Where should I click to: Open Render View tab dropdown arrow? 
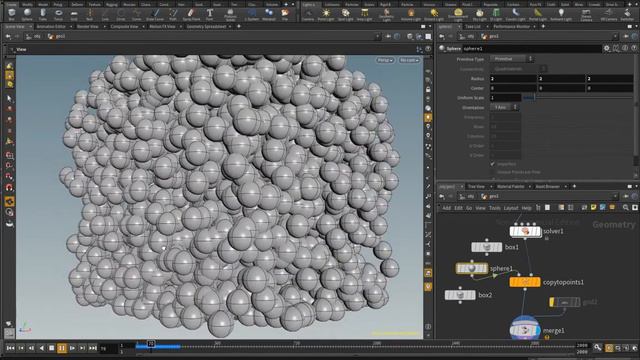[x=104, y=27]
